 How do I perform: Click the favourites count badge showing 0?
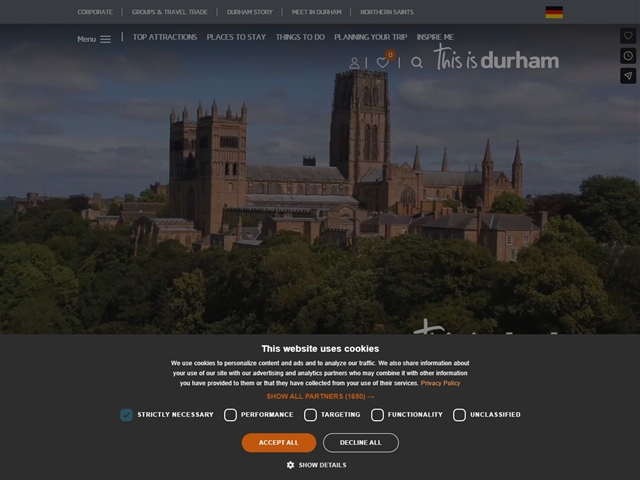[390, 55]
